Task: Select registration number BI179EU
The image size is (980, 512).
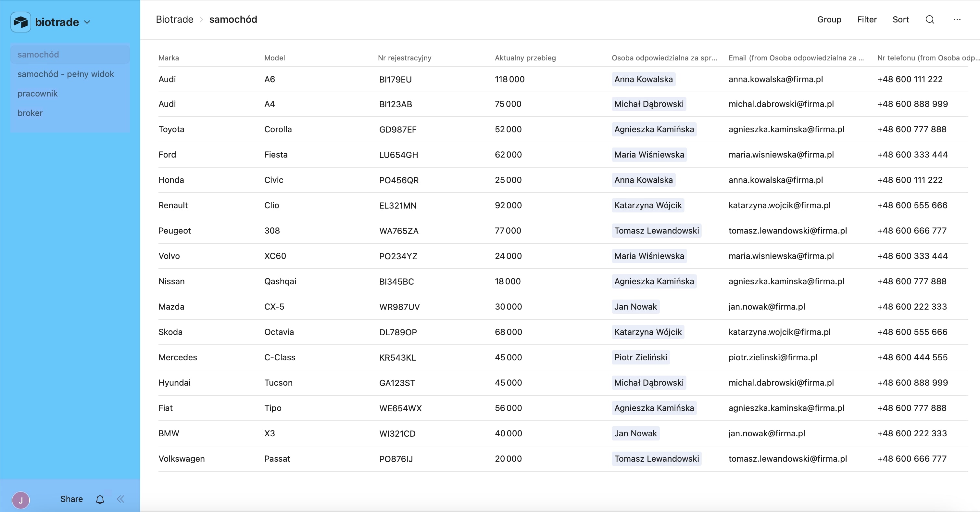Action: 395,79
